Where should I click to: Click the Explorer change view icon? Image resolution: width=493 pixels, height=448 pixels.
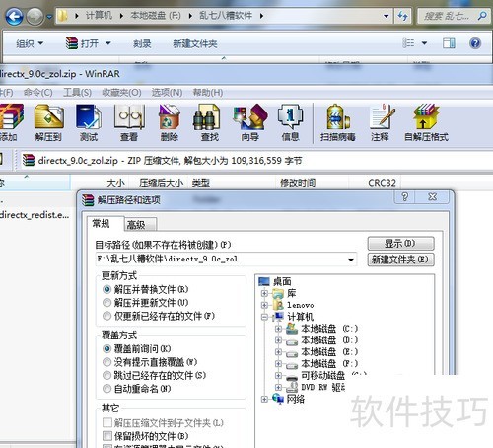408,43
